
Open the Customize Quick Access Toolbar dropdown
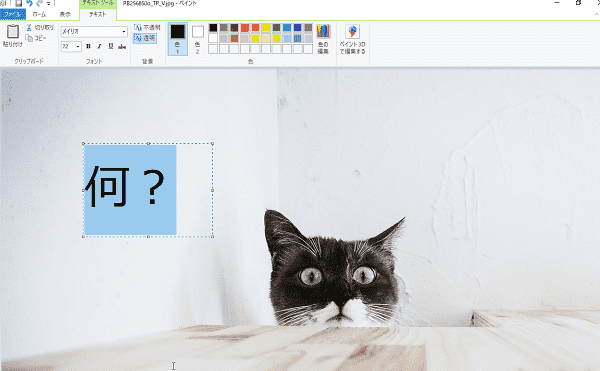[x=49, y=3]
